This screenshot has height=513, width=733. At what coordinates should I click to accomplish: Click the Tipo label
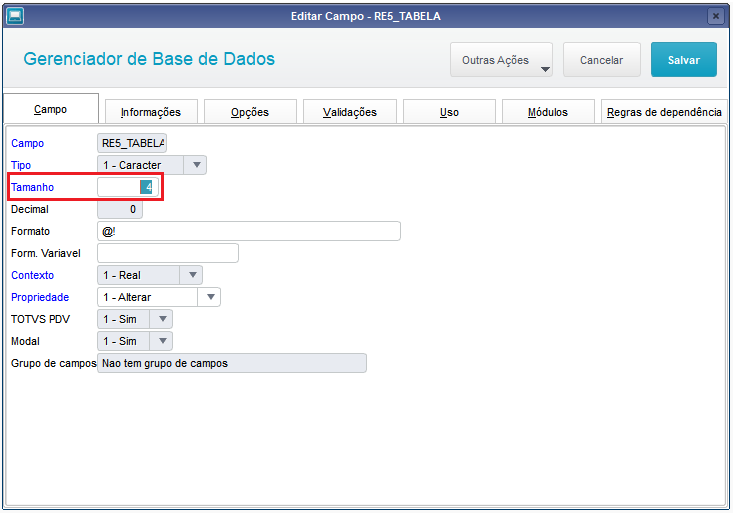21,165
